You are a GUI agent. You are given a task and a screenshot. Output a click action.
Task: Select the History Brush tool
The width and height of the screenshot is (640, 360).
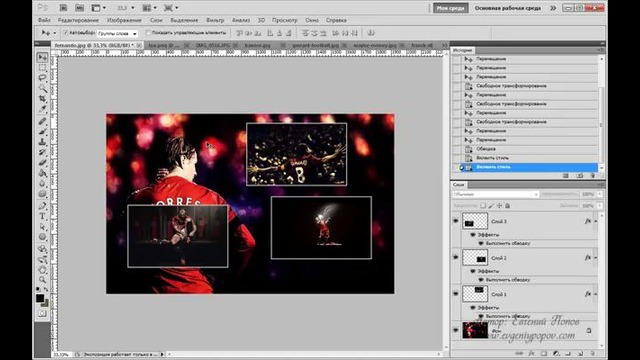pos(42,152)
